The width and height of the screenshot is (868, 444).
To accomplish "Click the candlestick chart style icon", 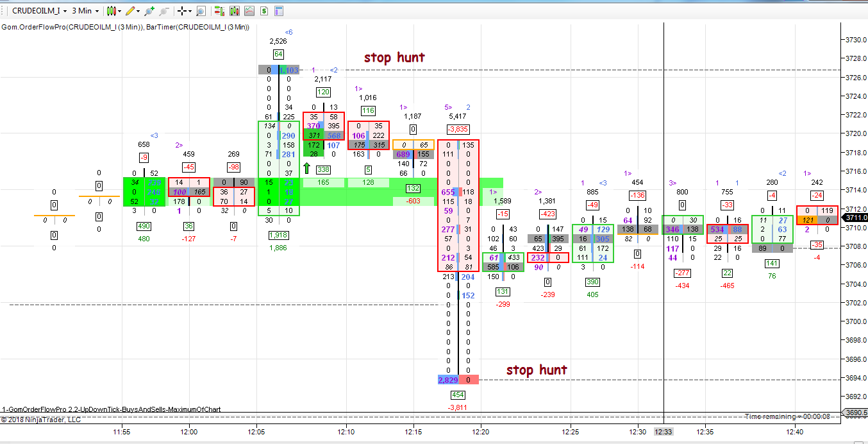I will point(112,11).
